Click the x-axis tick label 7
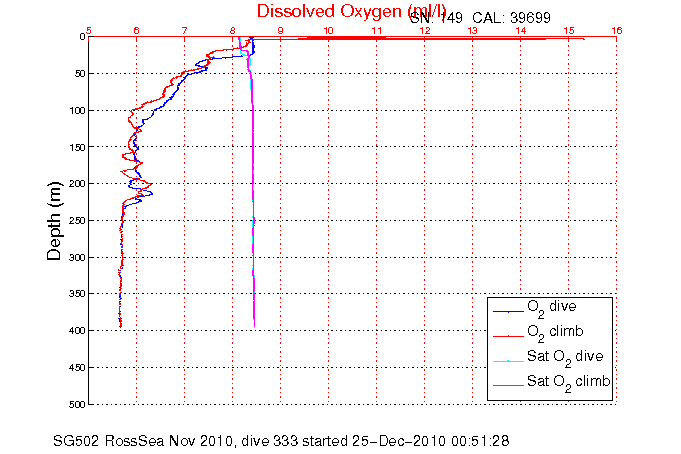The image size is (681, 454). (185, 30)
